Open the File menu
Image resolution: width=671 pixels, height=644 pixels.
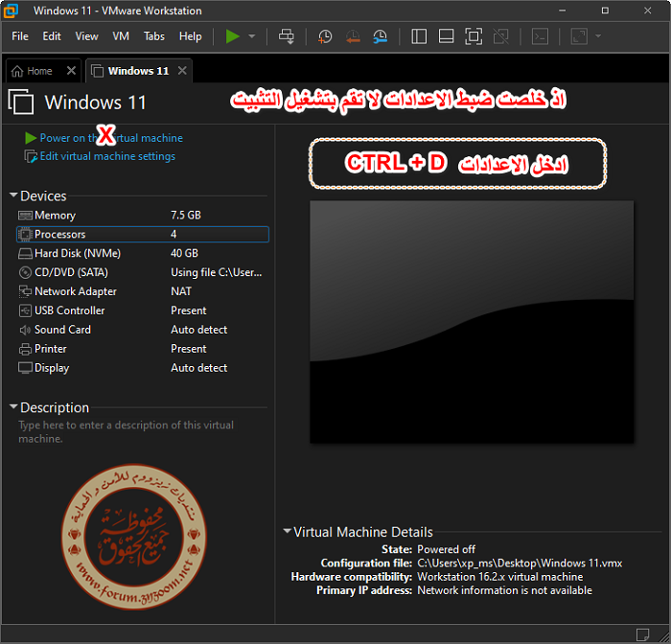20,36
